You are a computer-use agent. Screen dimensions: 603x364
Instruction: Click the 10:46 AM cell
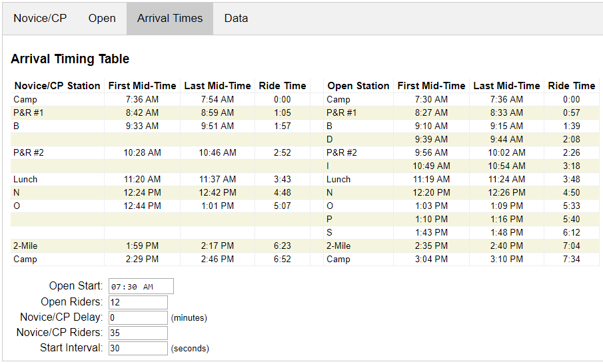[x=218, y=153]
